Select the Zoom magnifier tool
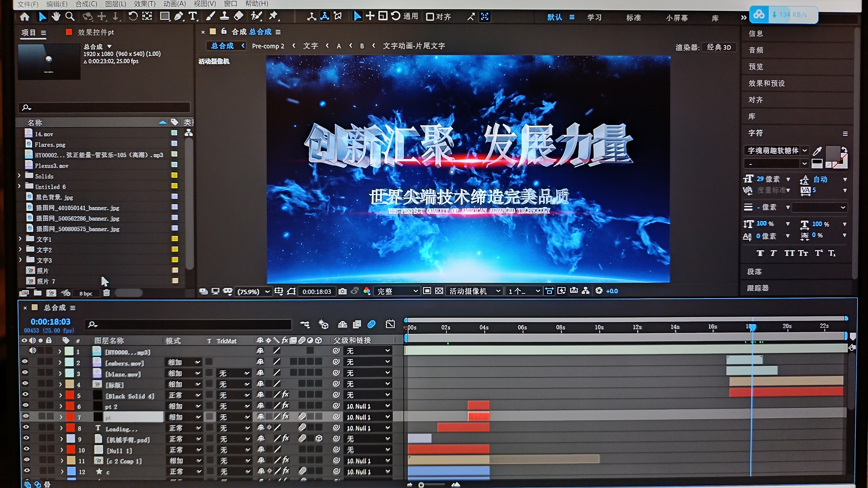Viewport: 868px width, 488px height. [70, 16]
